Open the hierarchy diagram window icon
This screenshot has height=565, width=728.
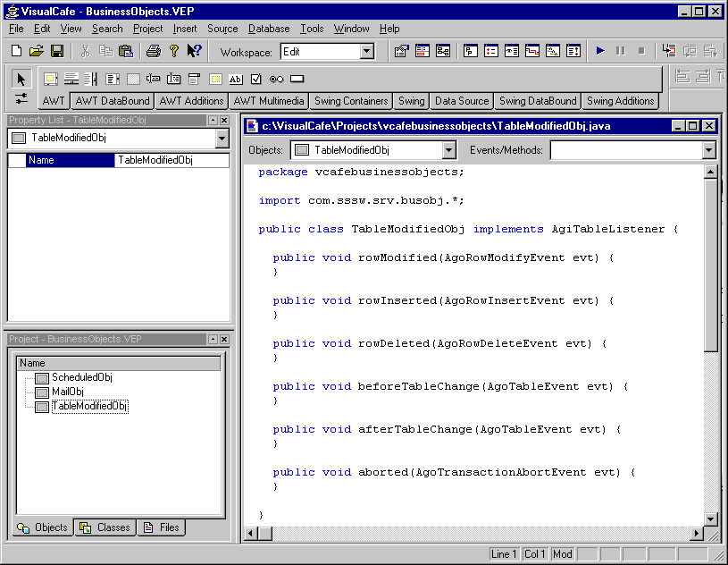(x=443, y=51)
